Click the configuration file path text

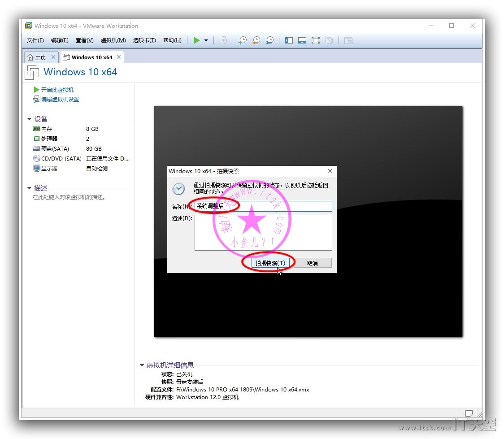243,390
